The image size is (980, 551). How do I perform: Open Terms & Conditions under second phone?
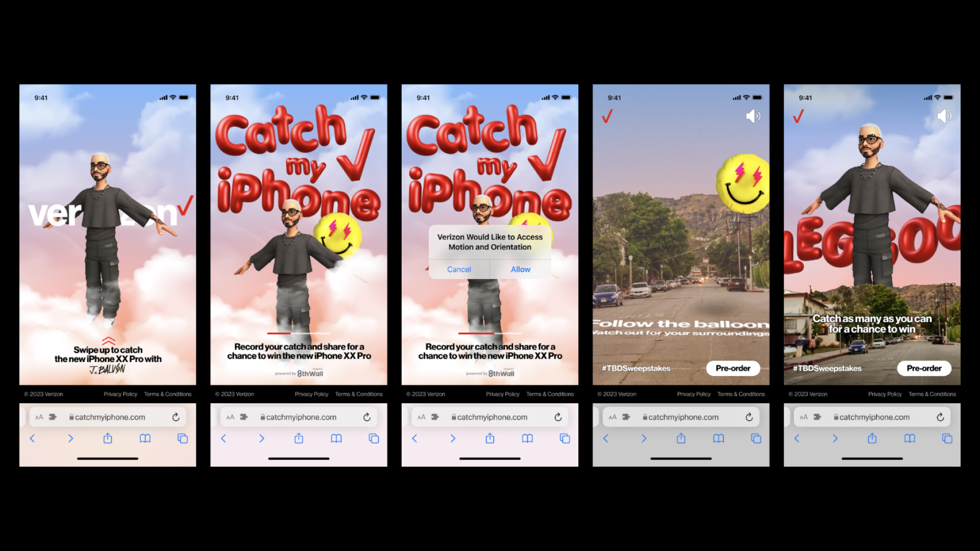click(359, 394)
